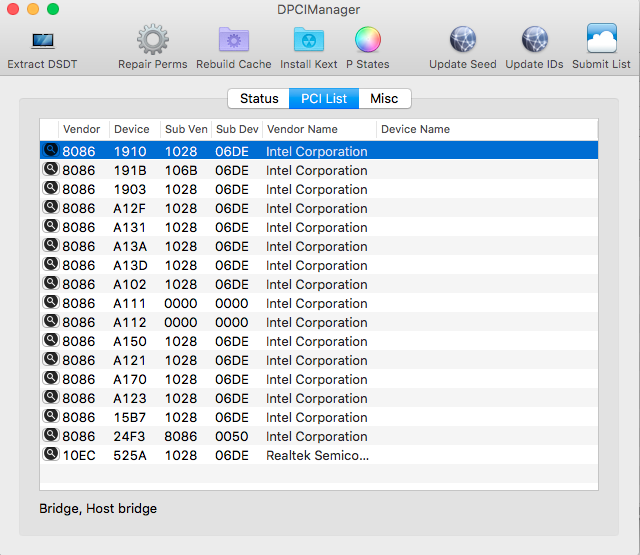Switch to the Misc tab
The width and height of the screenshot is (640, 555).
coord(384,99)
